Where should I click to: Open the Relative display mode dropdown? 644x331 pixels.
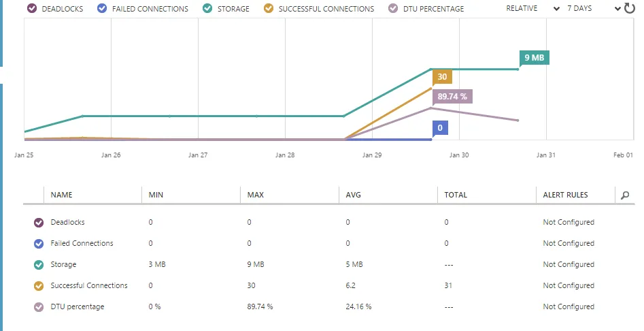tap(532, 8)
